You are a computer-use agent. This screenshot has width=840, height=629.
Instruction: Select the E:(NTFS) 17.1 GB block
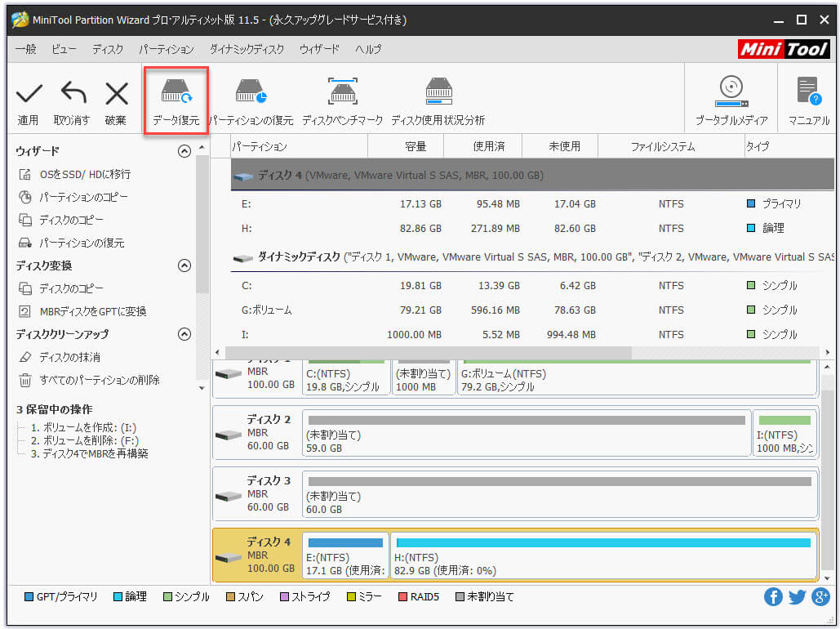click(345, 555)
